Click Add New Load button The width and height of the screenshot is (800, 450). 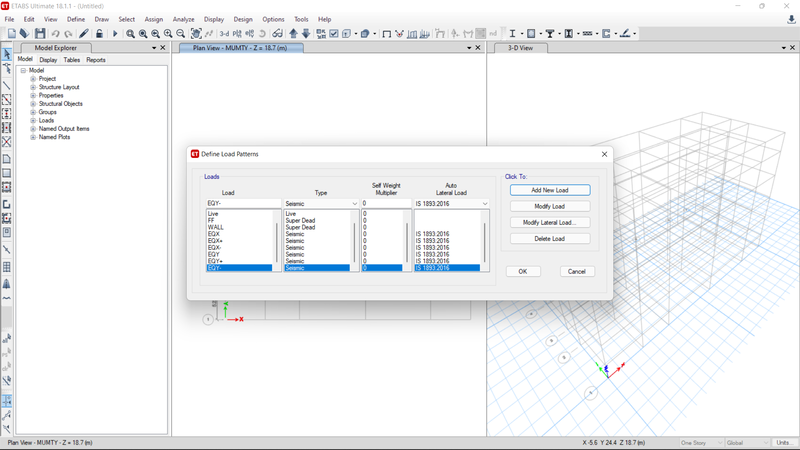click(x=550, y=190)
